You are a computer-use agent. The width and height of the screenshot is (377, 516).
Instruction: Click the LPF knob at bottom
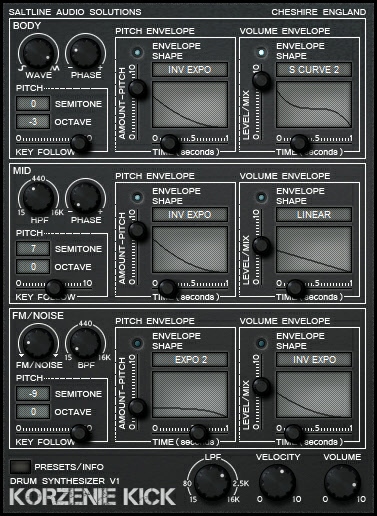pos(213,481)
